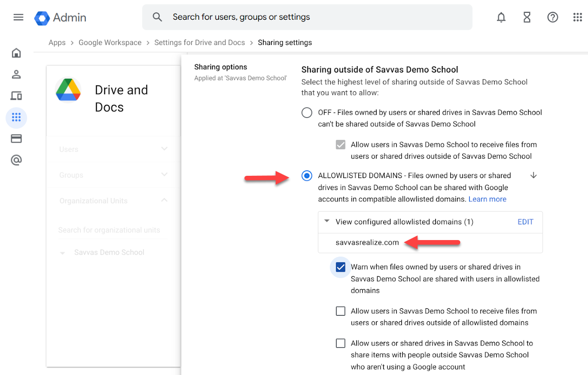Open Billing via the card sidebar icon

pos(16,138)
